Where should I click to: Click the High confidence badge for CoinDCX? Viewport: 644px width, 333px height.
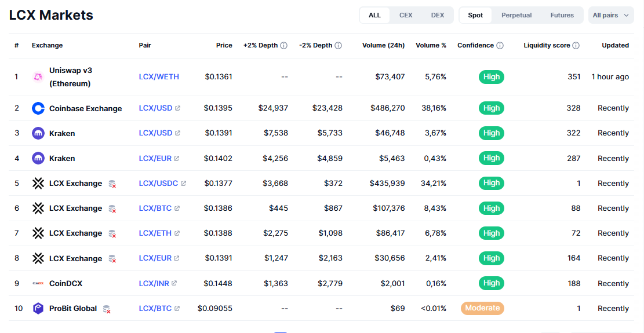491,283
